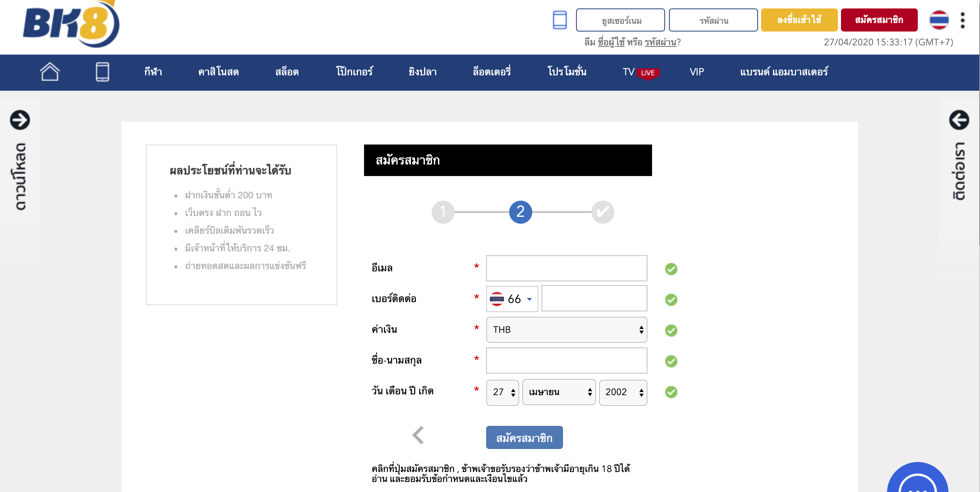The height and width of the screenshot is (492, 980).
Task: Click the blue สมัครสมาชิก submit button
Action: click(524, 437)
